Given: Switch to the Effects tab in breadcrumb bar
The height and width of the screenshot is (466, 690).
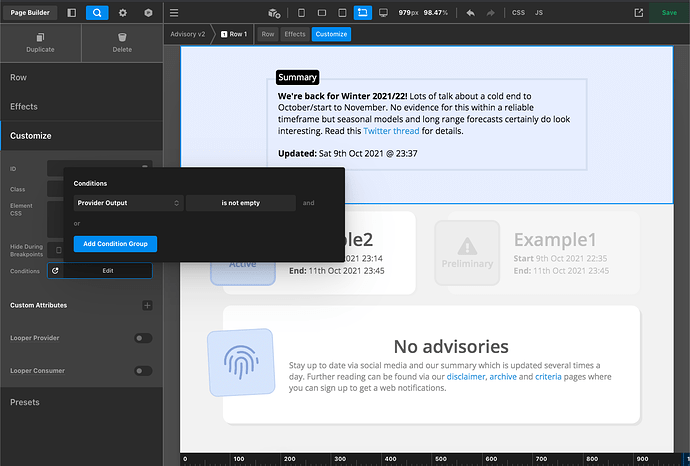Looking at the screenshot, I should (x=295, y=34).
